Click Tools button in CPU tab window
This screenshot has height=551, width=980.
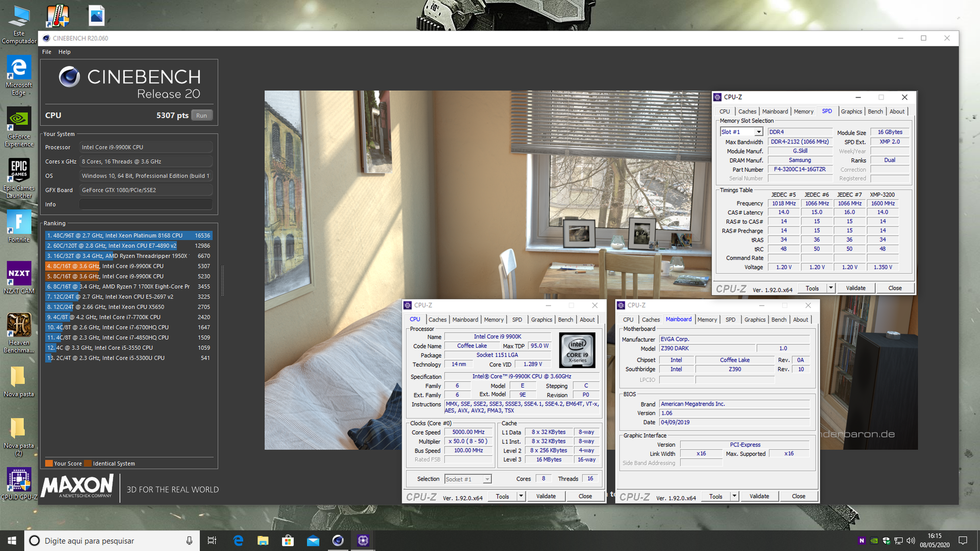502,496
